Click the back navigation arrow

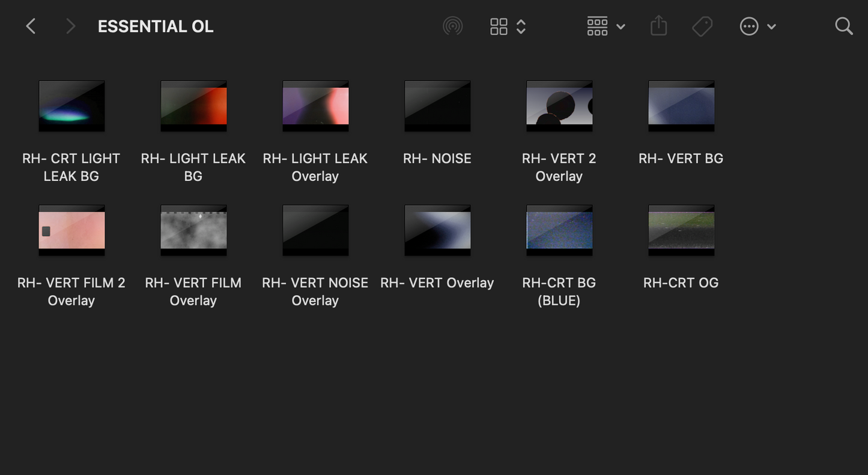(x=31, y=26)
